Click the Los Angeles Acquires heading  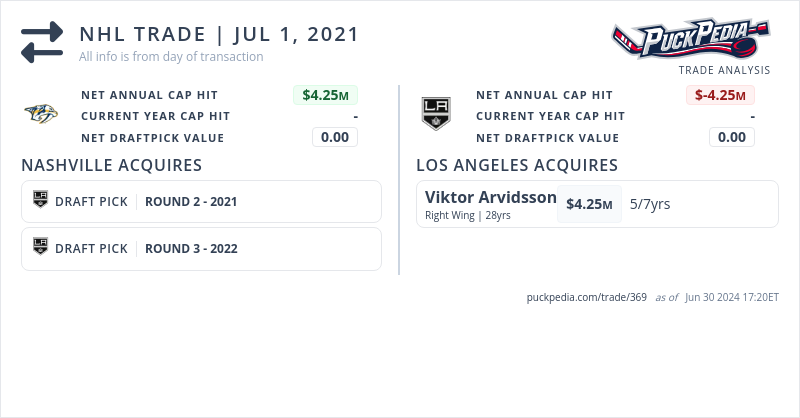(517, 165)
